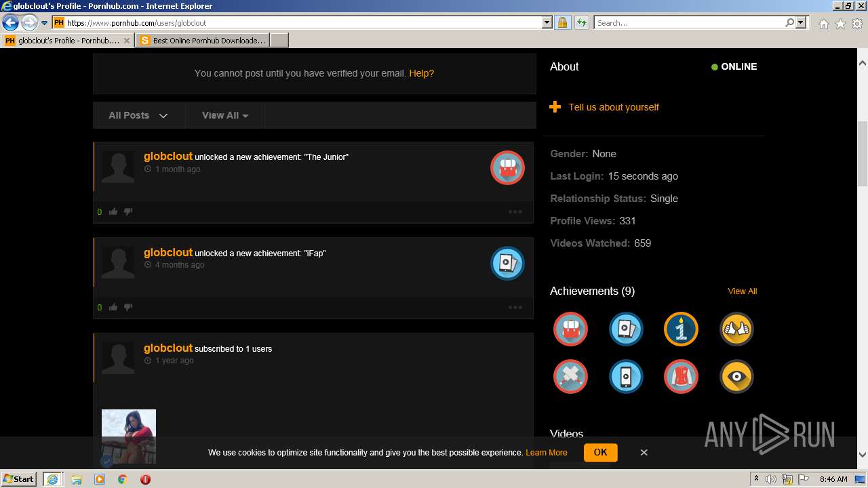The image size is (868, 488).
Task: Click the security lock icon in address bar
Action: tap(562, 23)
